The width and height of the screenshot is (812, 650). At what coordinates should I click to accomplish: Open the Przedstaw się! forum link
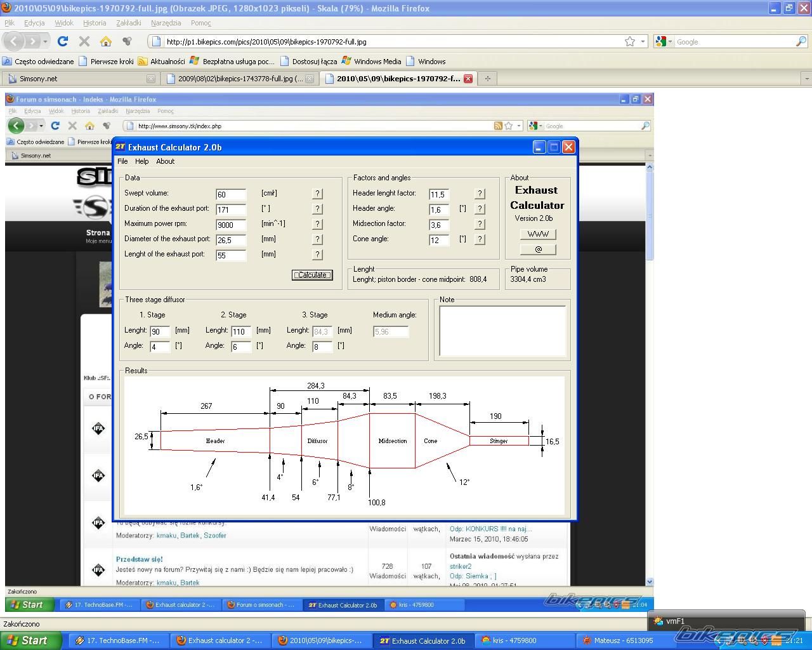coord(139,559)
